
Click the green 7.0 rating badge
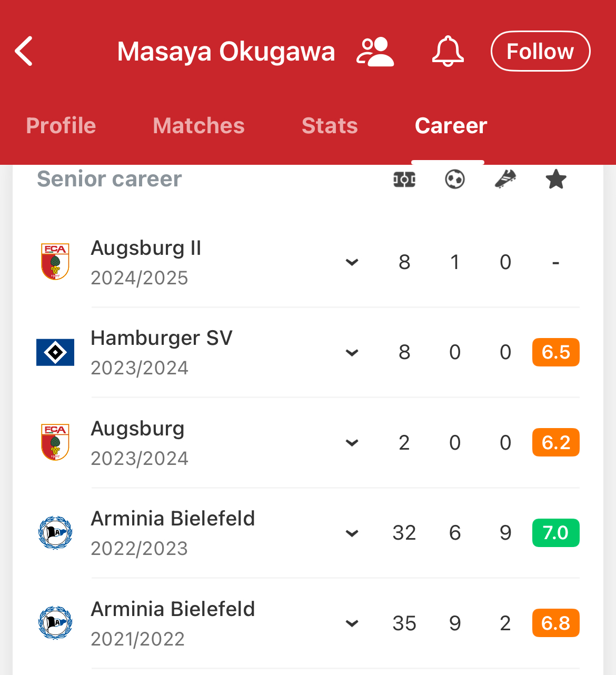555,533
